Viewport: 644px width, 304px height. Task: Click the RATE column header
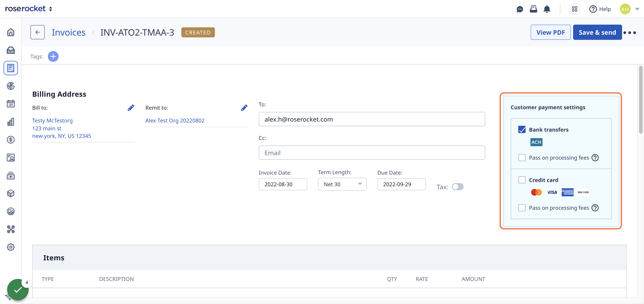pos(422,279)
